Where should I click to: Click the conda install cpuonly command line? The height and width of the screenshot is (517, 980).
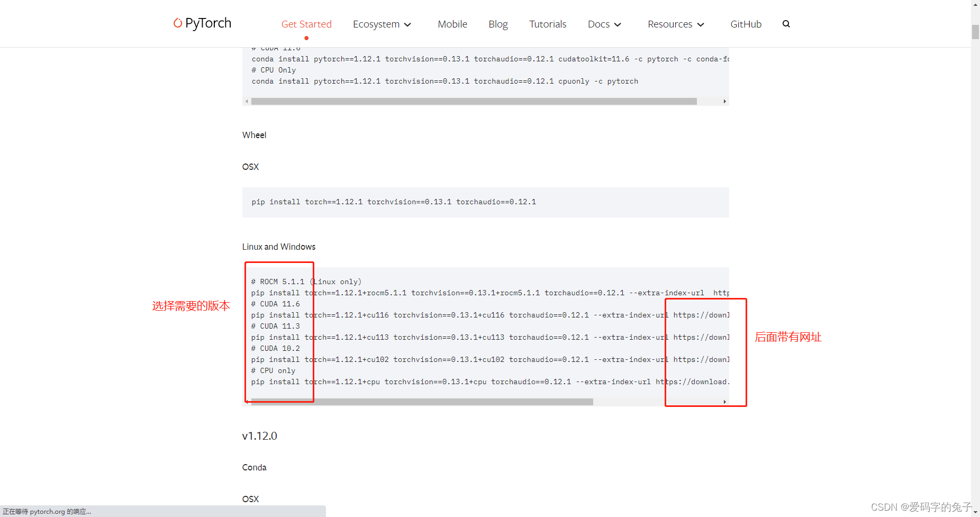pyautogui.click(x=445, y=81)
